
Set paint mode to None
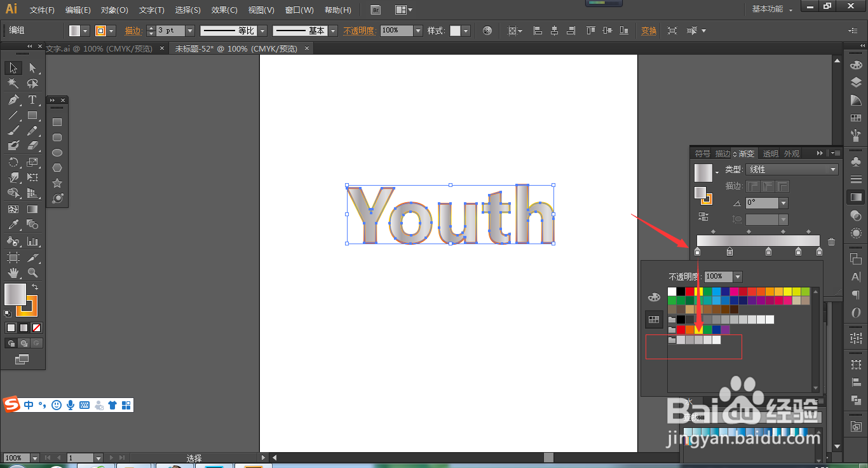pyautogui.click(x=37, y=328)
